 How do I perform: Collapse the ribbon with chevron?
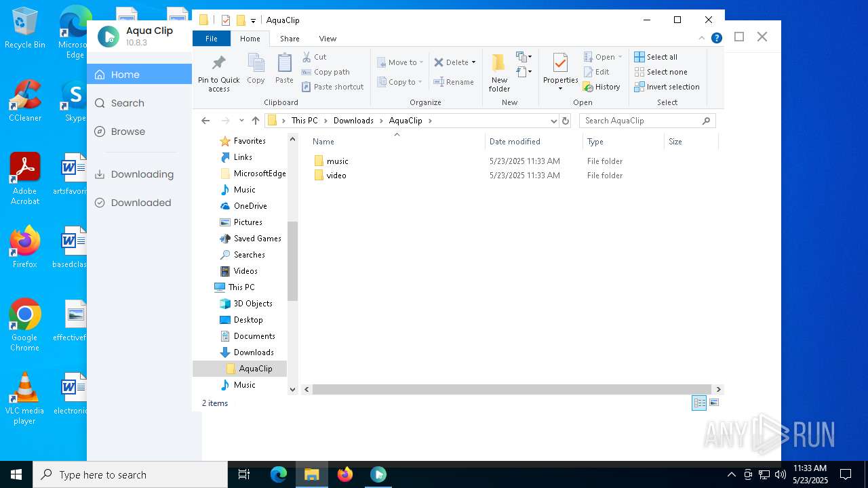point(702,39)
